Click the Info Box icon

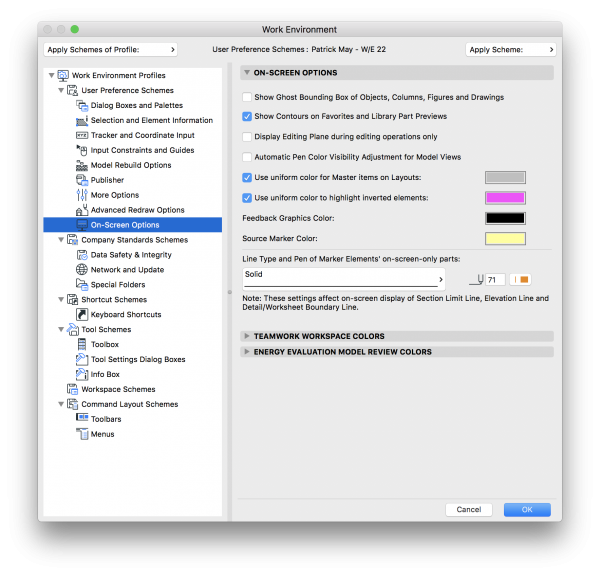83,375
